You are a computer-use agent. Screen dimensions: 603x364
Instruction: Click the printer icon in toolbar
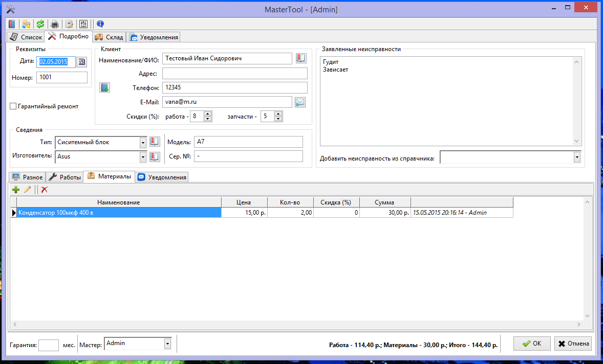coord(55,24)
